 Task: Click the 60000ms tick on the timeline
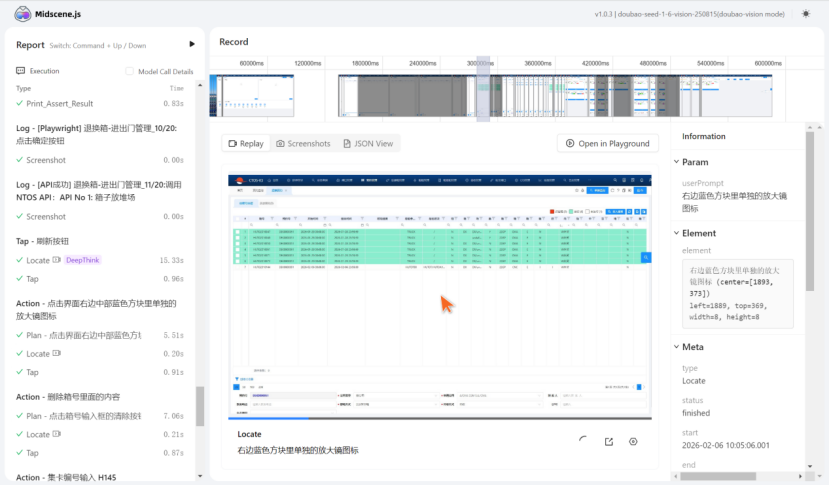251,63
